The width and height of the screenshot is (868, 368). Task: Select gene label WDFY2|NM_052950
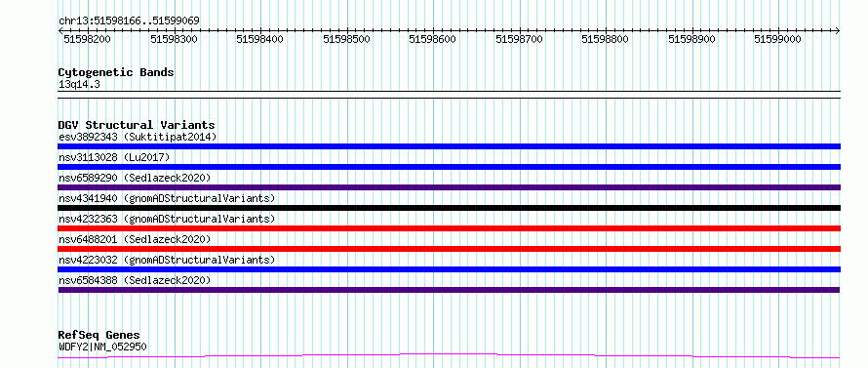tap(102, 348)
